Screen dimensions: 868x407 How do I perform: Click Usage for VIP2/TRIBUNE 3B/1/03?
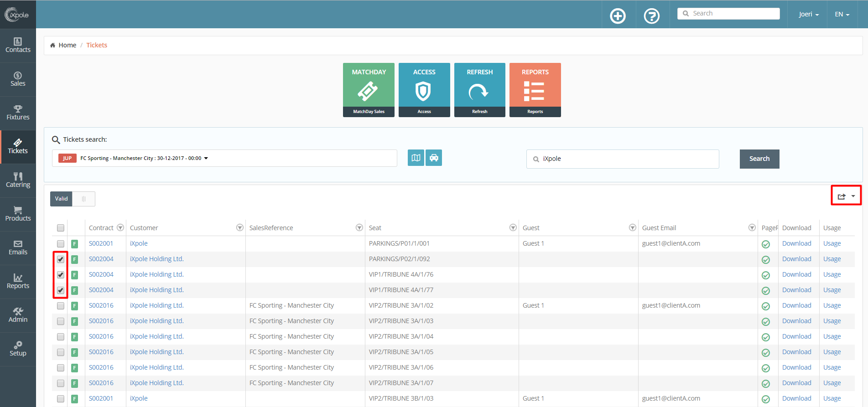[x=832, y=398]
